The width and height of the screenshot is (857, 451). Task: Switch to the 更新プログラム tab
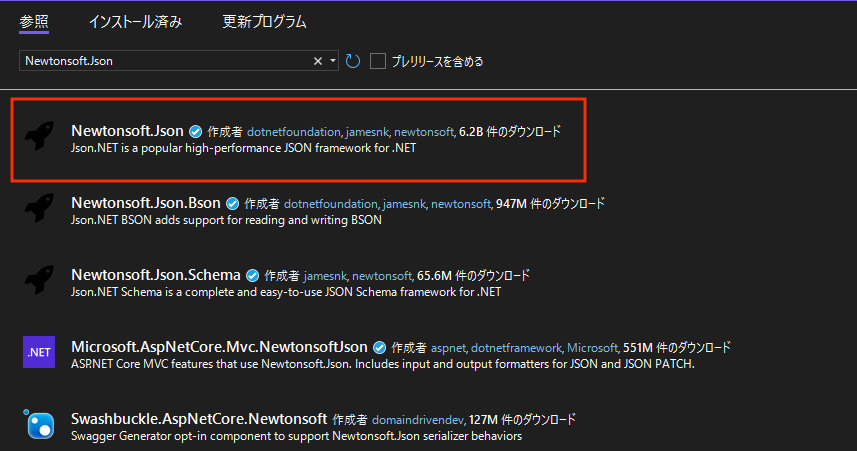(x=265, y=22)
